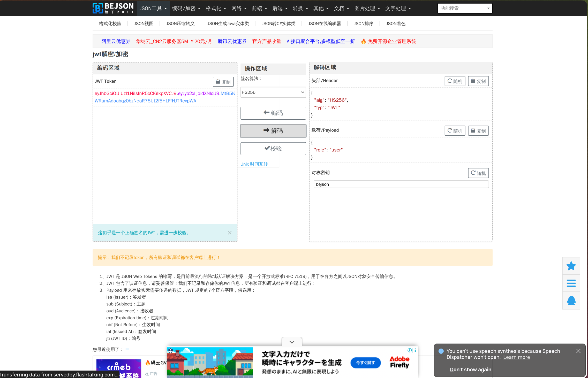The height and width of the screenshot is (378, 588).
Task: Click the star favorite icon on right sidebar
Action: (571, 266)
